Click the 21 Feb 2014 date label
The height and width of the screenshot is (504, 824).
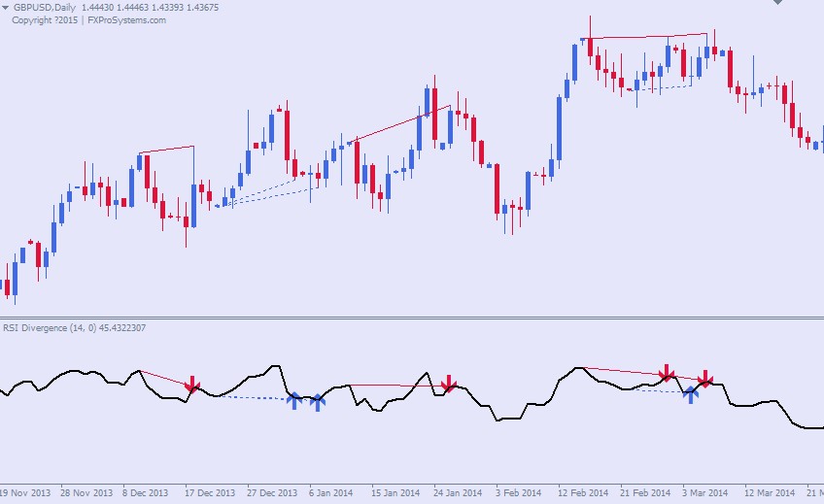[645, 493]
